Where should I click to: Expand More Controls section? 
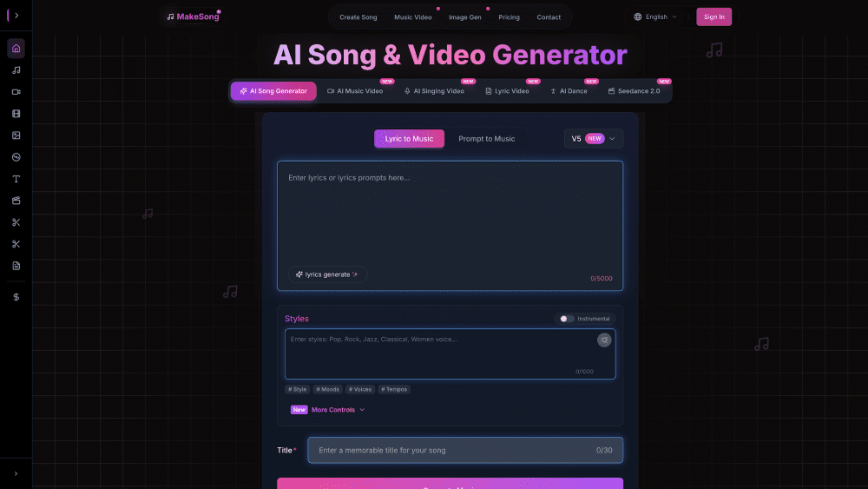338,410
